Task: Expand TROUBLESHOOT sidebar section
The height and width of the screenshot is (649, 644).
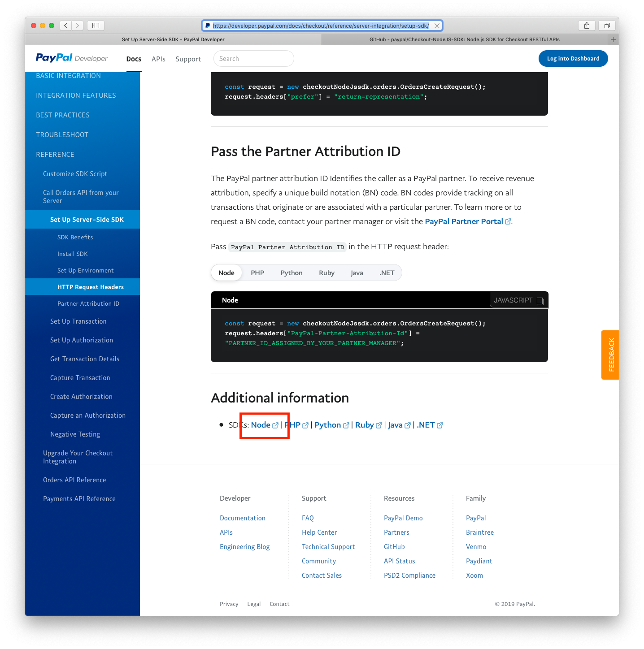Action: point(62,135)
